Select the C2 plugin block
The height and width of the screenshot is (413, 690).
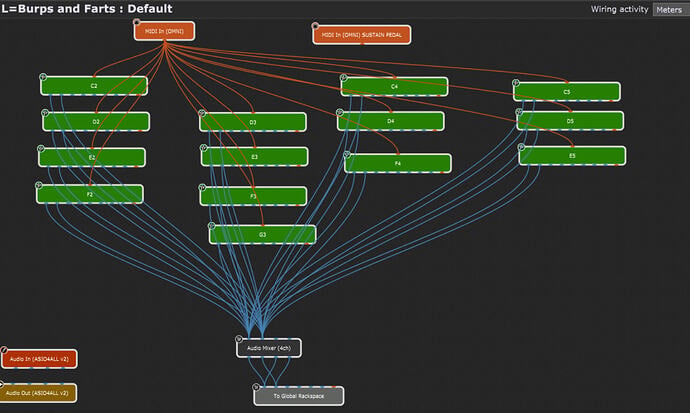pos(94,86)
